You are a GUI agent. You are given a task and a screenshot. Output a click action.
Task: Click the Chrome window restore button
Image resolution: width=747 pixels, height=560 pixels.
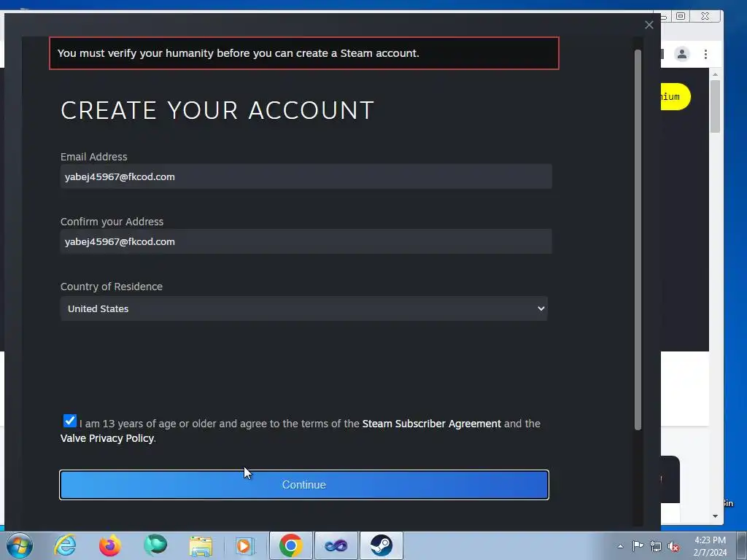pos(681,16)
